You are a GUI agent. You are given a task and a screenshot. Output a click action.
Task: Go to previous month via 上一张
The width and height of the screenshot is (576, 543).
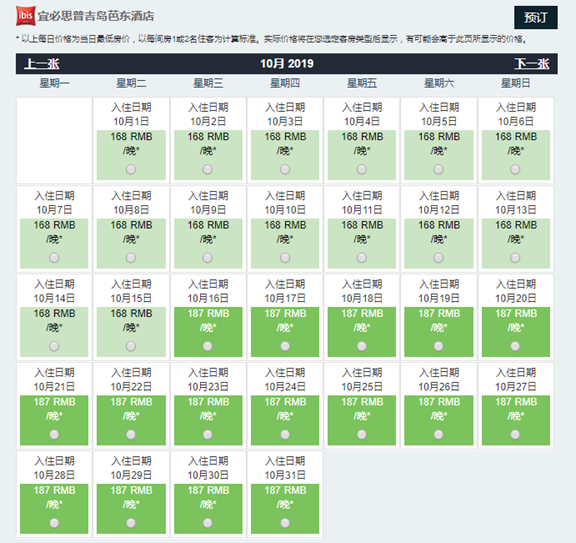[x=42, y=64]
